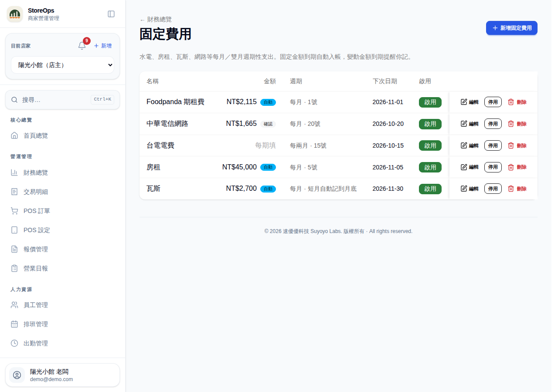Click edit pencil icon for Foodpanda 期租費
Screen dimensions: 558x392
(x=464, y=102)
